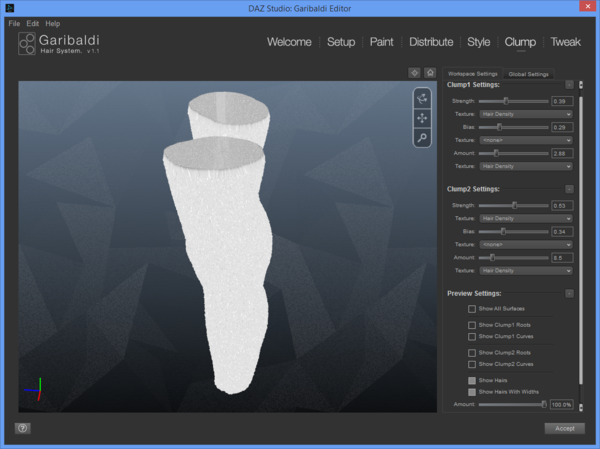This screenshot has width=600, height=449.
Task: Click the frame selection icon above the viewport
Action: tap(414, 73)
